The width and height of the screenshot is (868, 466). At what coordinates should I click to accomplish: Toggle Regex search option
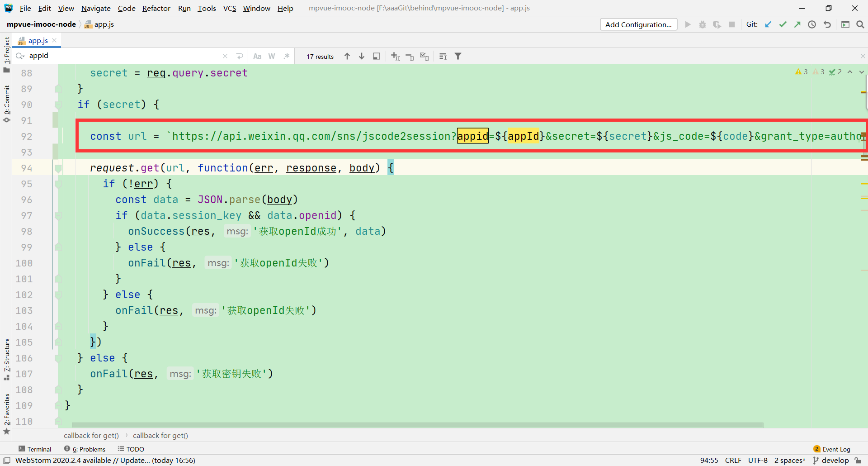(287, 56)
